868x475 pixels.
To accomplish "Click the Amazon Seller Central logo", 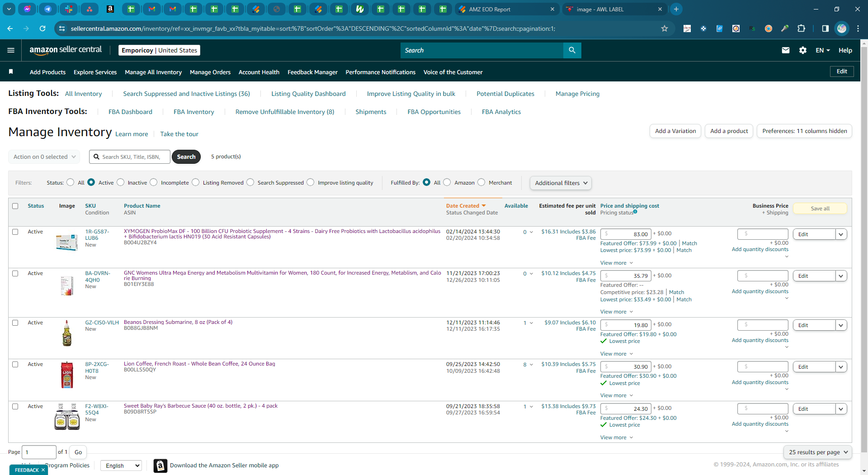I will point(66,50).
